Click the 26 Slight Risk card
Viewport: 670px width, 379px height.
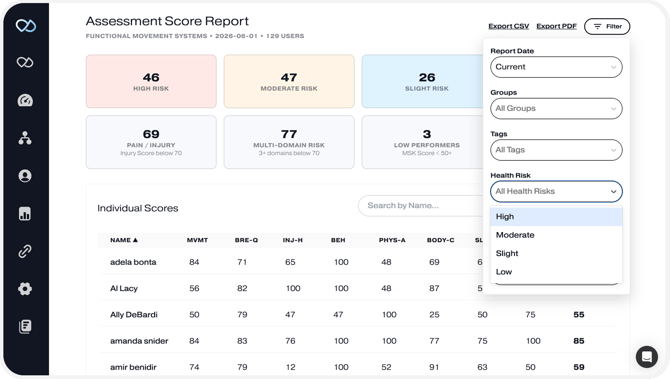423,81
